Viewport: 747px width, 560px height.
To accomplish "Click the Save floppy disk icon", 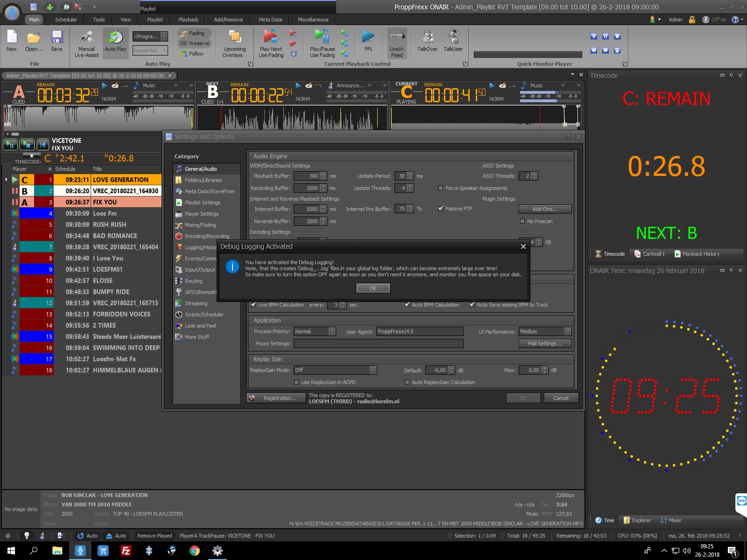I will (56, 37).
